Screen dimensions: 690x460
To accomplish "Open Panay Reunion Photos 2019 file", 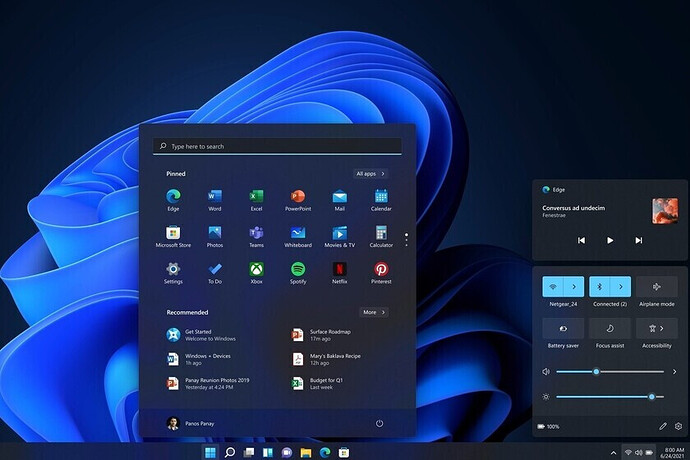I will (208, 383).
